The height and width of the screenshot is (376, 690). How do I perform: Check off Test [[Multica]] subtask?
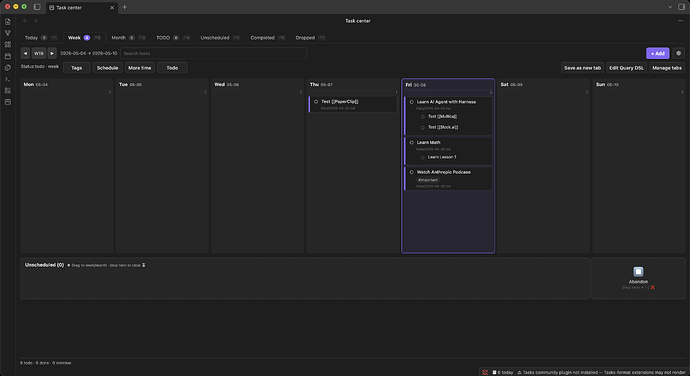[422, 117]
